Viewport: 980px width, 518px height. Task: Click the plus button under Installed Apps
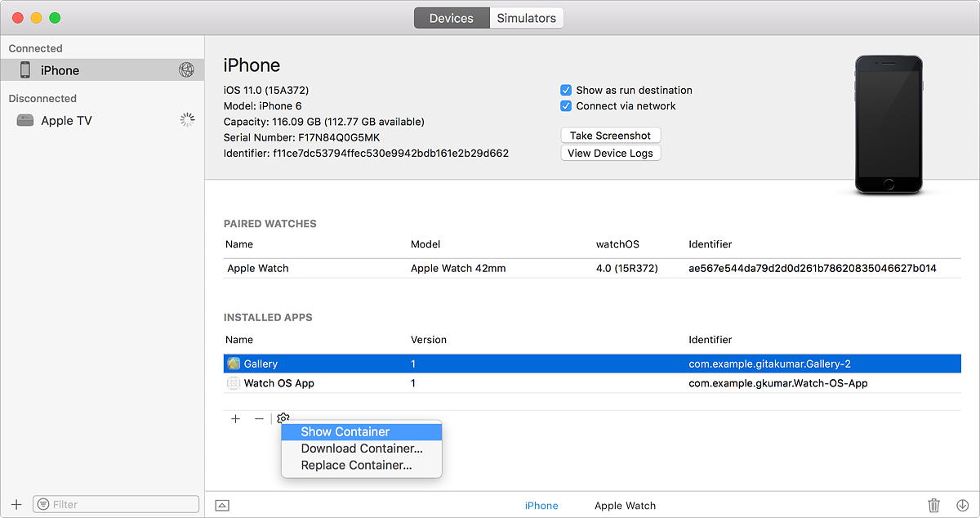235,418
